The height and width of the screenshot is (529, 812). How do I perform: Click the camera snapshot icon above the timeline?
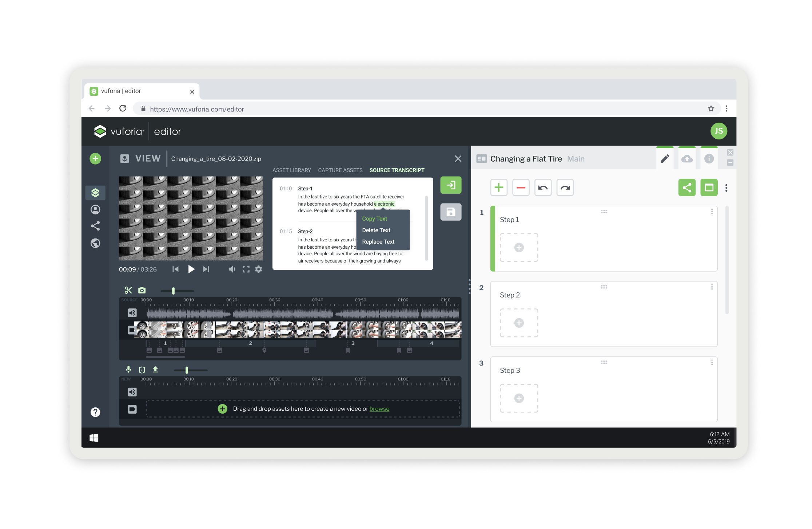(142, 290)
